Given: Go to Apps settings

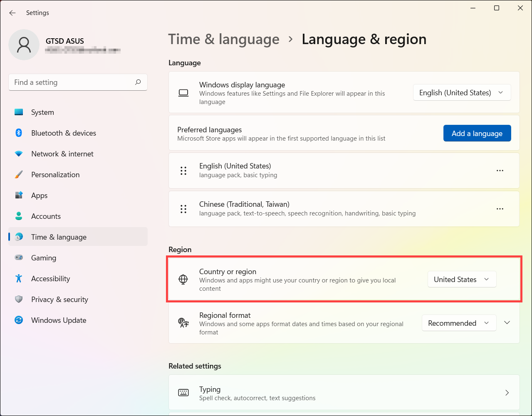Looking at the screenshot, I should click(78, 196).
